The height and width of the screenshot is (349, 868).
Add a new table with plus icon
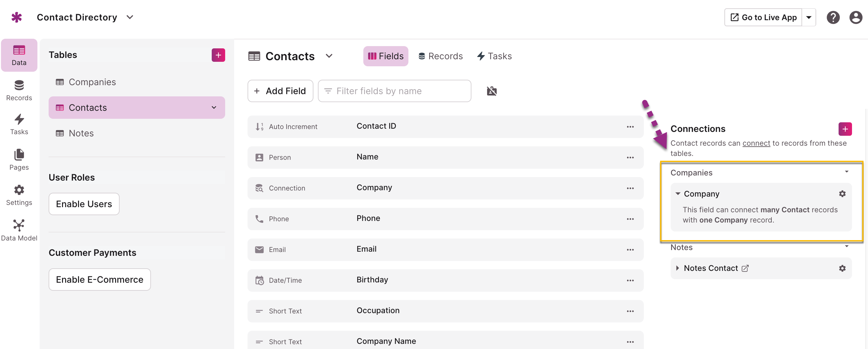click(218, 55)
